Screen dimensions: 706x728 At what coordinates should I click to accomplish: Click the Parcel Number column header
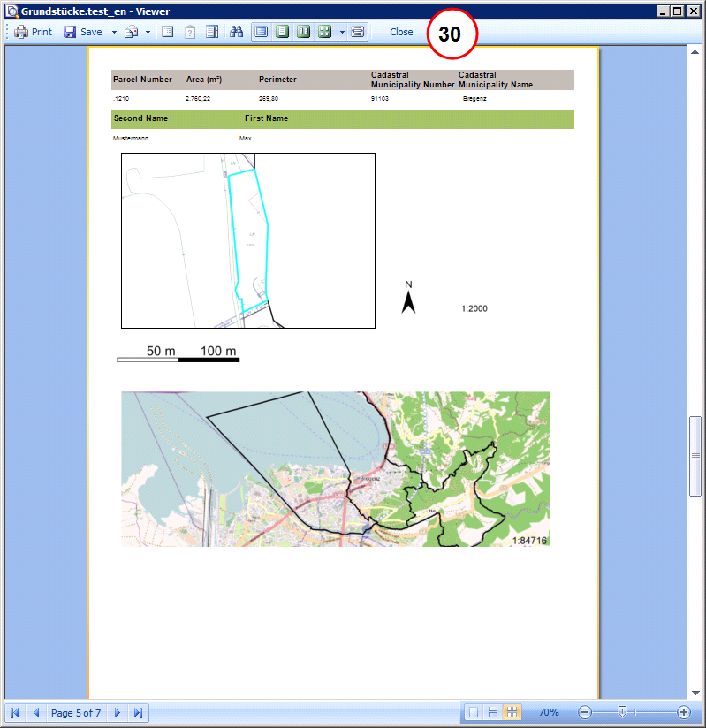[x=142, y=80]
